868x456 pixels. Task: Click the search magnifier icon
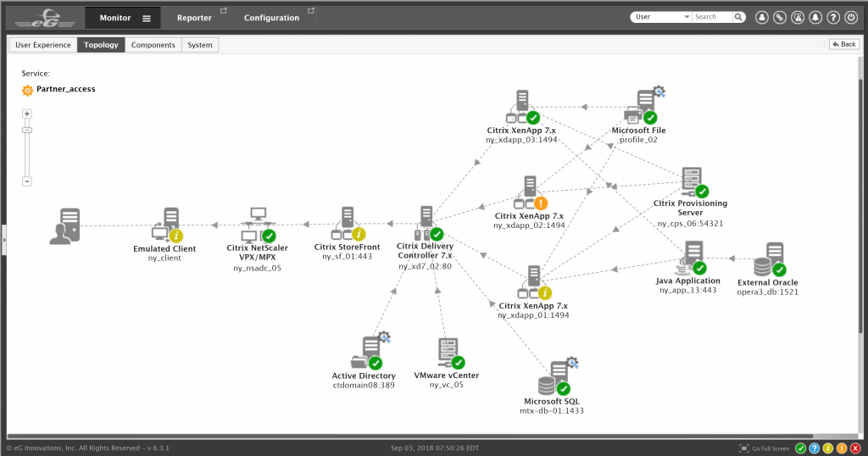point(738,17)
